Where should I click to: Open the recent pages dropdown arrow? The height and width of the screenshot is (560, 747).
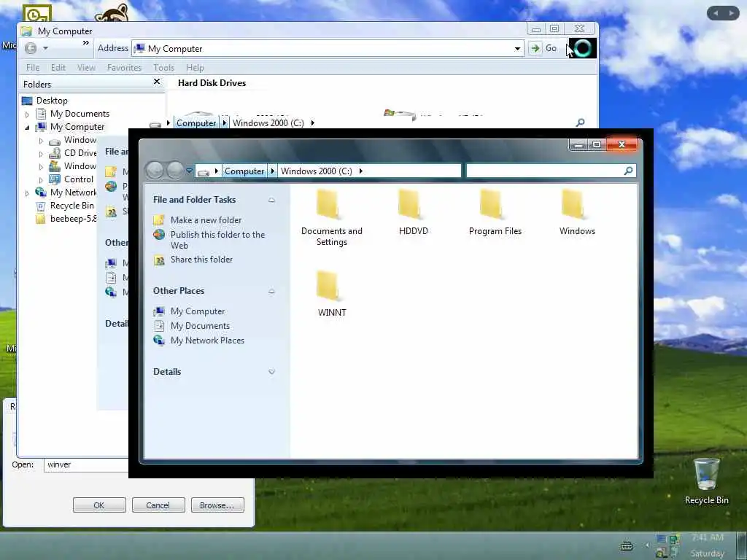point(190,171)
